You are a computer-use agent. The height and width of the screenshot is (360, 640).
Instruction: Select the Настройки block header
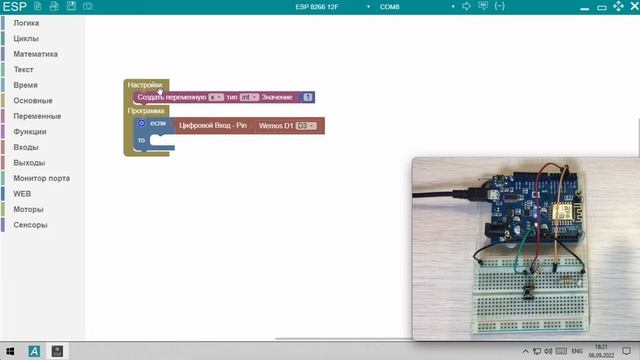point(144,84)
